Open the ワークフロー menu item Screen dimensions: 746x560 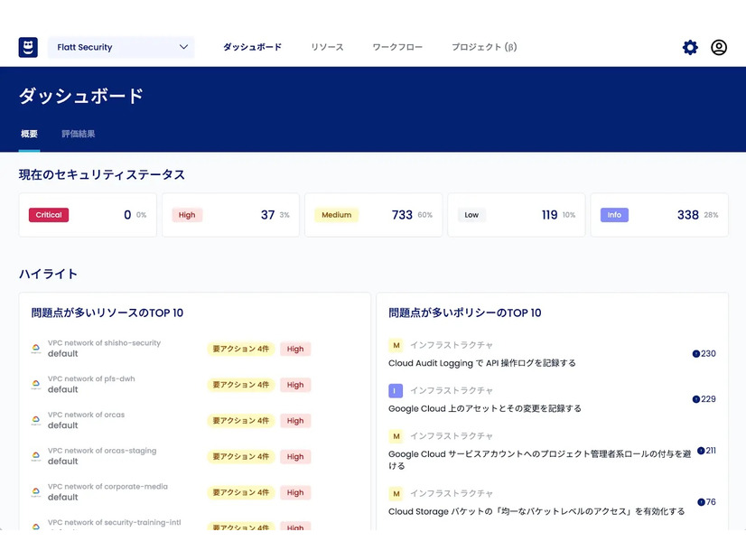coord(396,47)
